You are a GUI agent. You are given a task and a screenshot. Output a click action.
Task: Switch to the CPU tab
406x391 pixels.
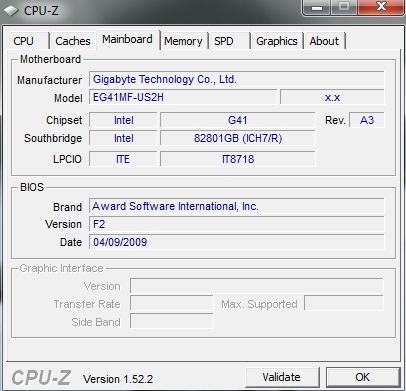(28, 41)
